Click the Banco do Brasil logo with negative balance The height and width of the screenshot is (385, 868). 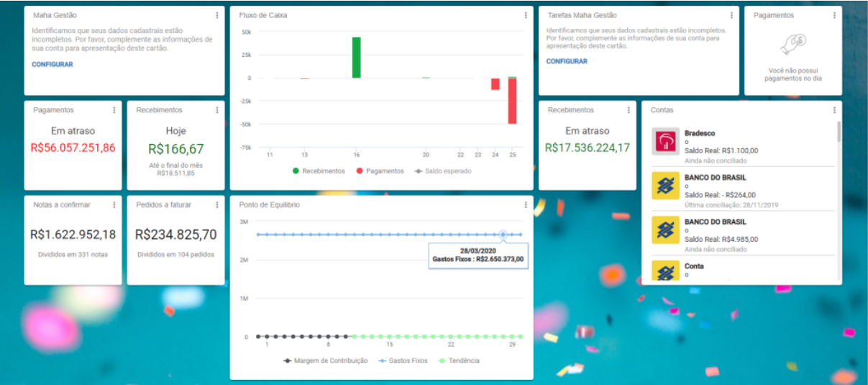(665, 186)
